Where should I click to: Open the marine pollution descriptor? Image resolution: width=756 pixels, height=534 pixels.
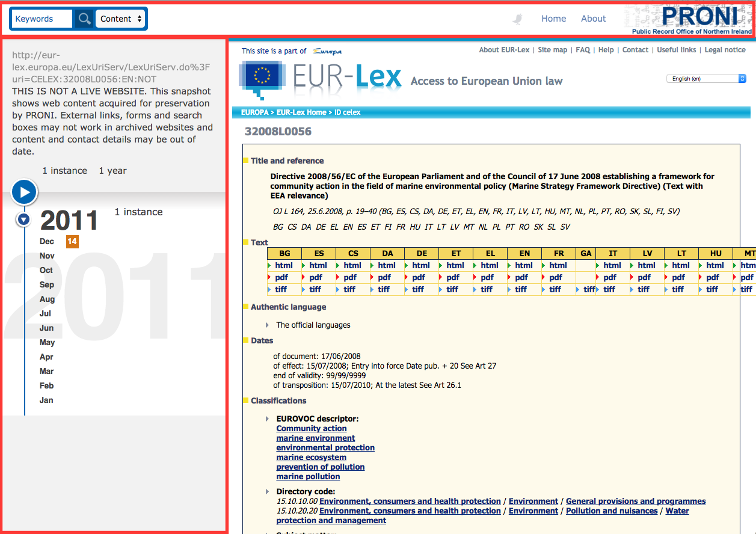coord(308,476)
